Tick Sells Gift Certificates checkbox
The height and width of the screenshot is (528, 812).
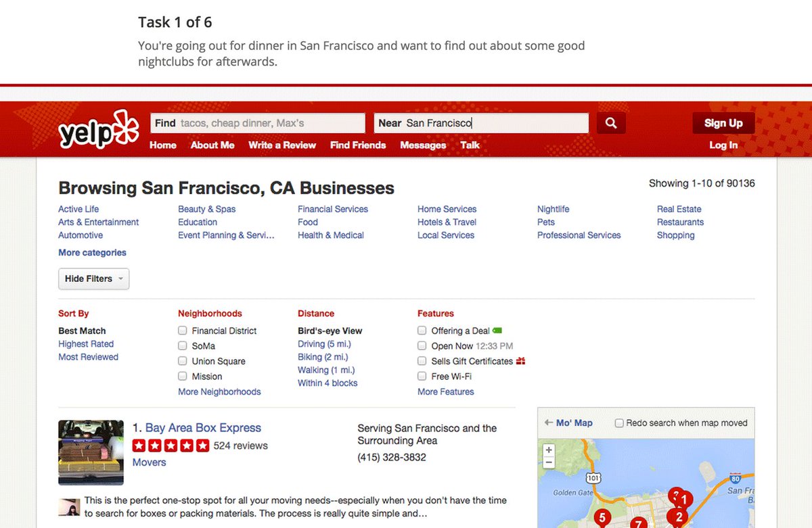click(x=422, y=361)
